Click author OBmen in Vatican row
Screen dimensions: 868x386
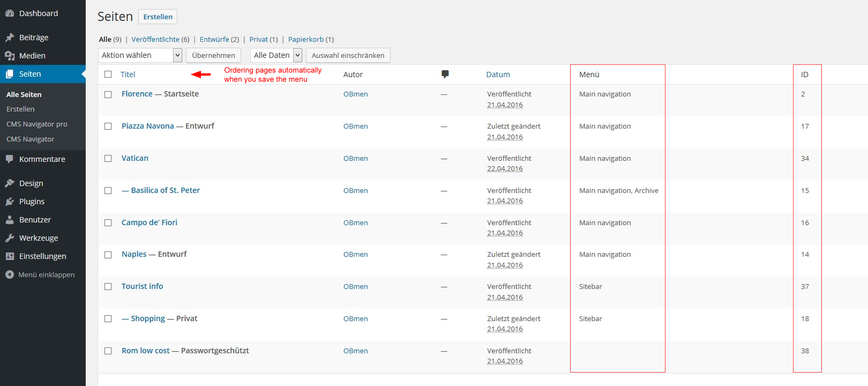356,159
